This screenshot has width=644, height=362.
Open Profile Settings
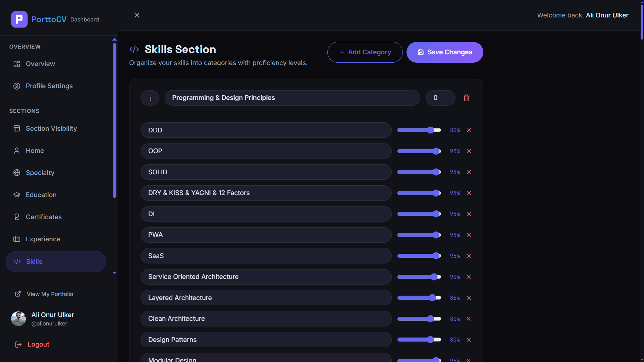tap(56, 86)
